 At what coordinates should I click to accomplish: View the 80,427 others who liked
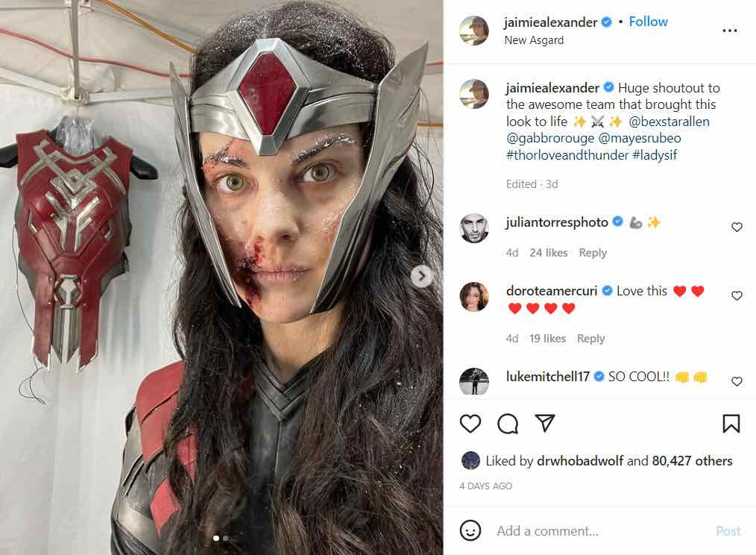tap(692, 461)
